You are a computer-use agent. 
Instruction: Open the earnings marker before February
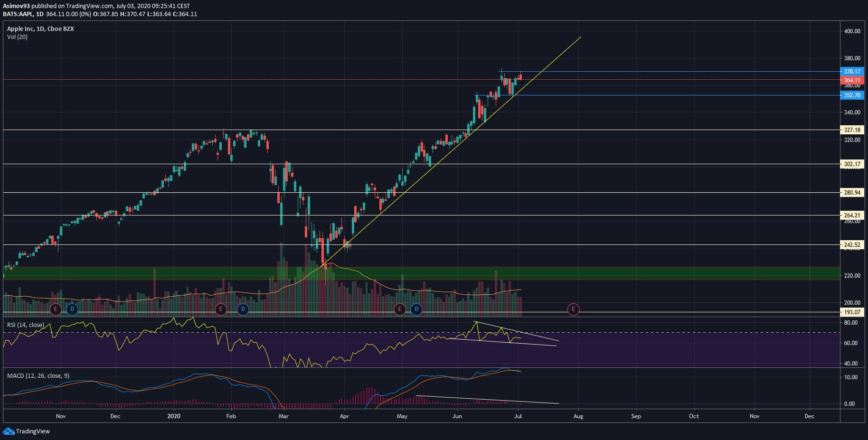tap(220, 309)
